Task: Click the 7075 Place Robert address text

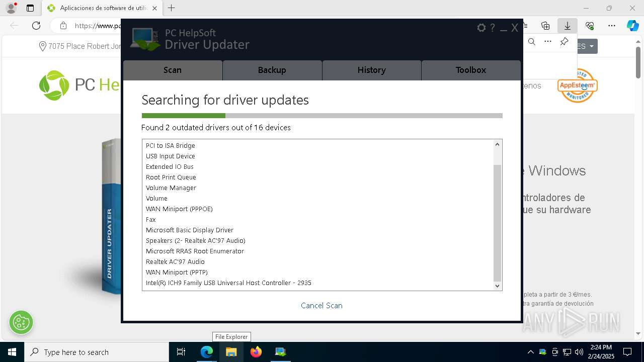Action: coord(85,46)
